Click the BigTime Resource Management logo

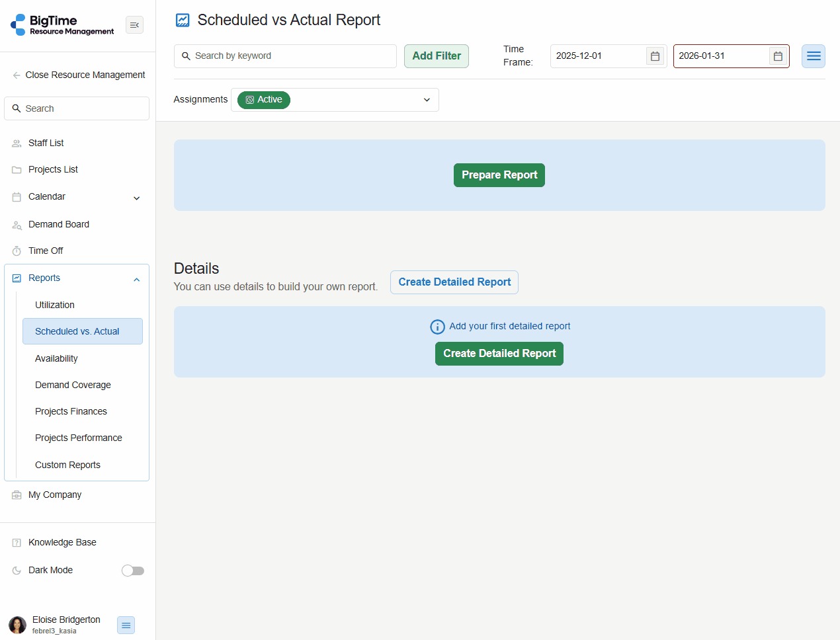click(63, 25)
